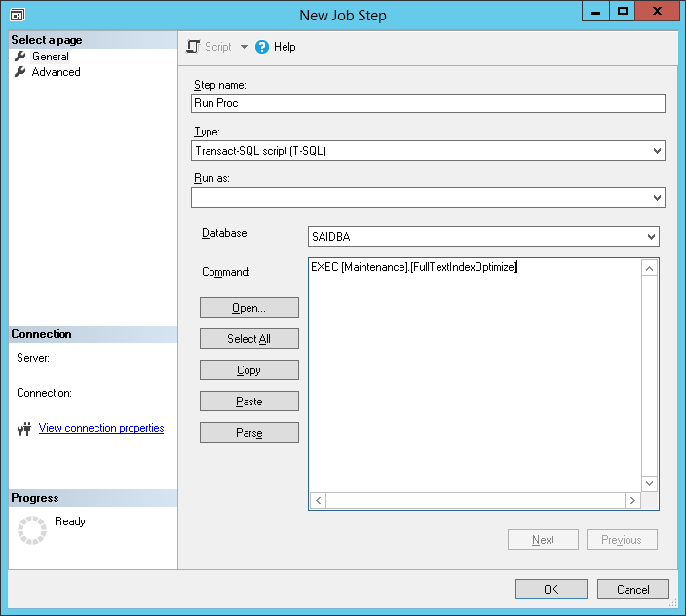
Task: Click the Help question mark icon
Action: tap(262, 47)
